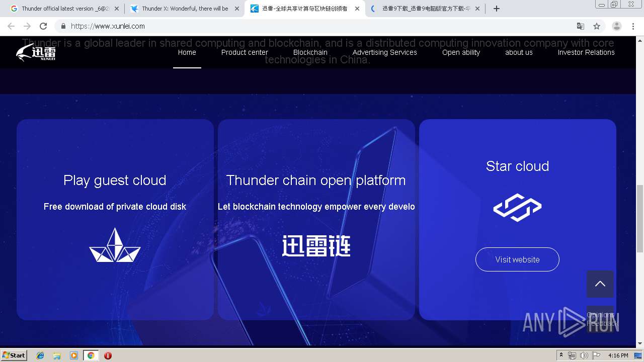Click the Star cloud interlocking logo
This screenshot has height=362, width=644.
point(517,208)
